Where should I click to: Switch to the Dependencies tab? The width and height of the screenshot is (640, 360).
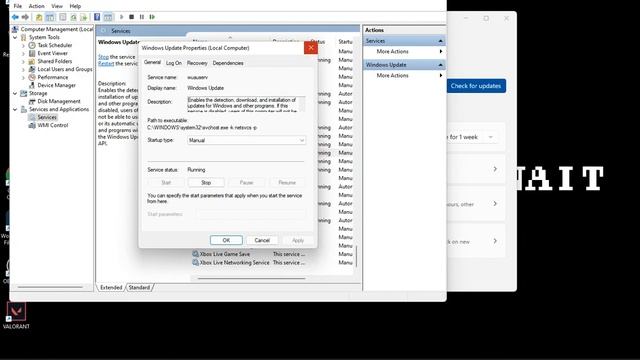coord(228,63)
